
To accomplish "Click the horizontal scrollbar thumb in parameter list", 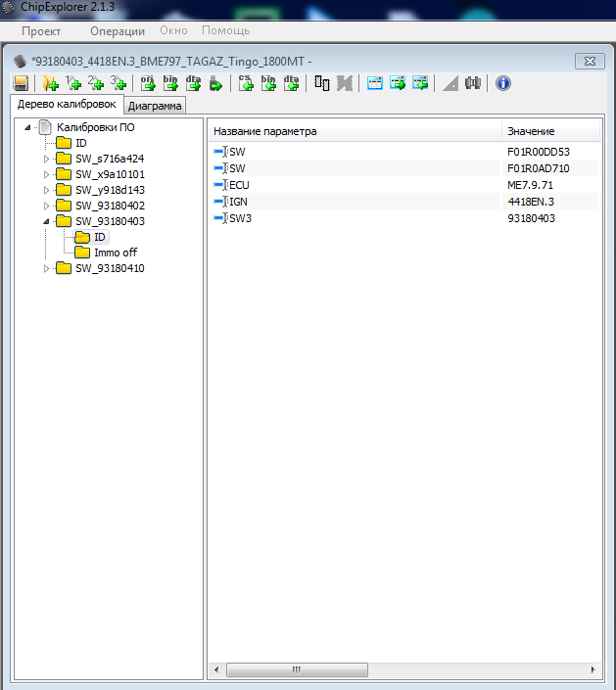I will (295, 669).
